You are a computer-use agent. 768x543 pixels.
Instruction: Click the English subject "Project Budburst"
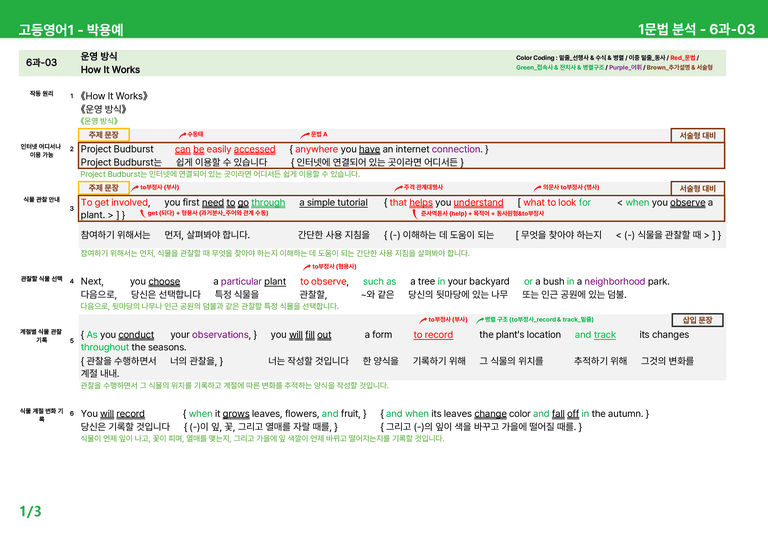pos(117,149)
